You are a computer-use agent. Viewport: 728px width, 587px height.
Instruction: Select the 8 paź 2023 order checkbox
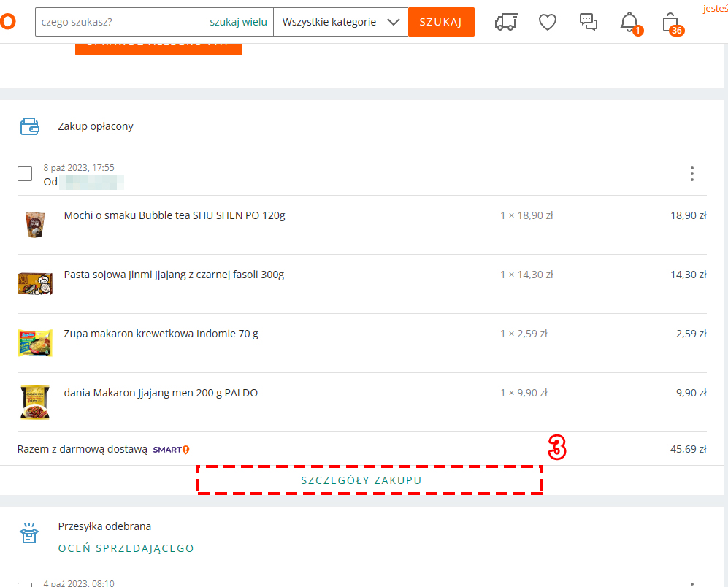25,174
